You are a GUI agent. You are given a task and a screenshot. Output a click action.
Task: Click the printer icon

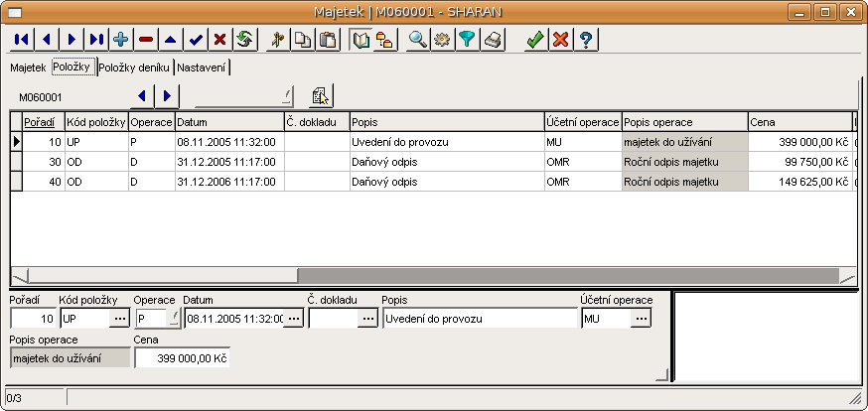coord(493,40)
